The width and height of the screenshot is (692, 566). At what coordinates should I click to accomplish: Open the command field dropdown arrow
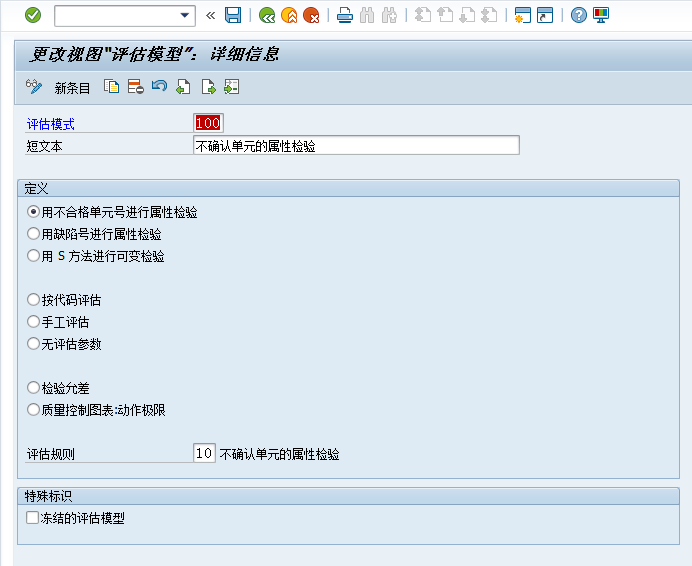[x=185, y=16]
